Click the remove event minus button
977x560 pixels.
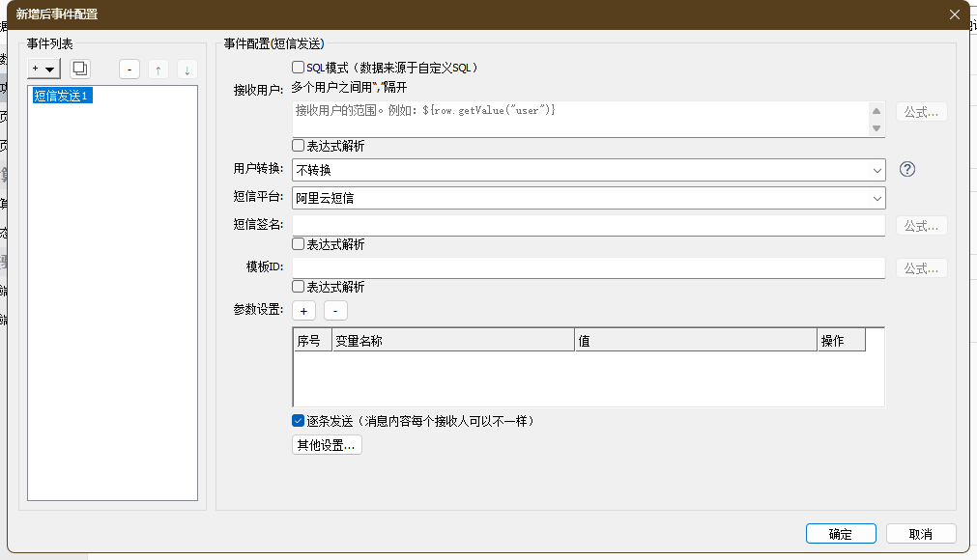pos(130,70)
